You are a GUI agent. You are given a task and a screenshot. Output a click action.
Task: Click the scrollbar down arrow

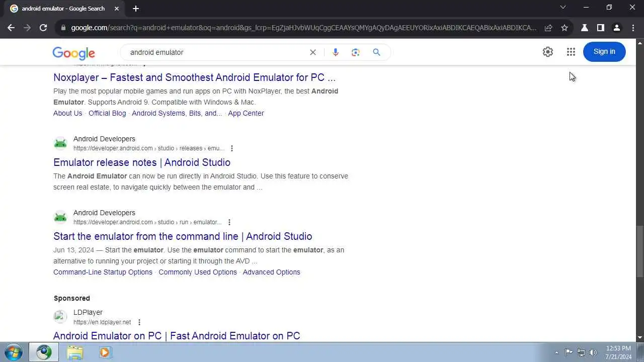640,338
